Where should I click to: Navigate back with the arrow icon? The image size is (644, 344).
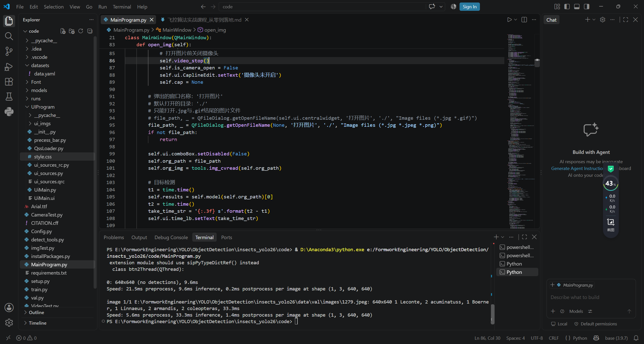[203, 7]
